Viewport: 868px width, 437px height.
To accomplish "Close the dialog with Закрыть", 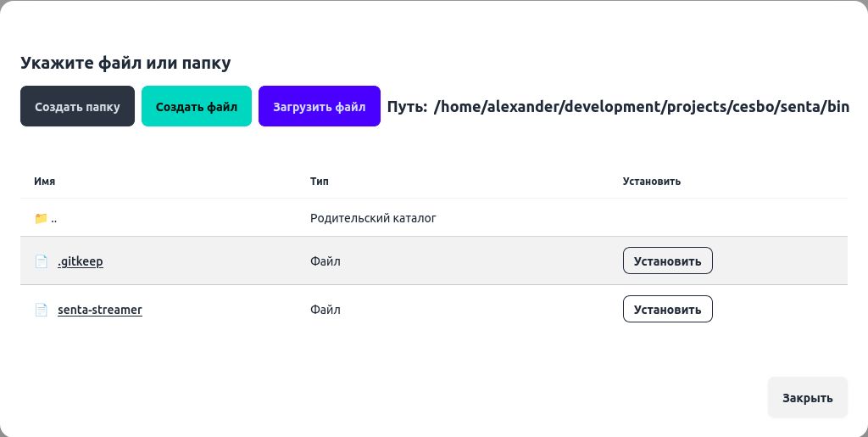I will 807,397.
